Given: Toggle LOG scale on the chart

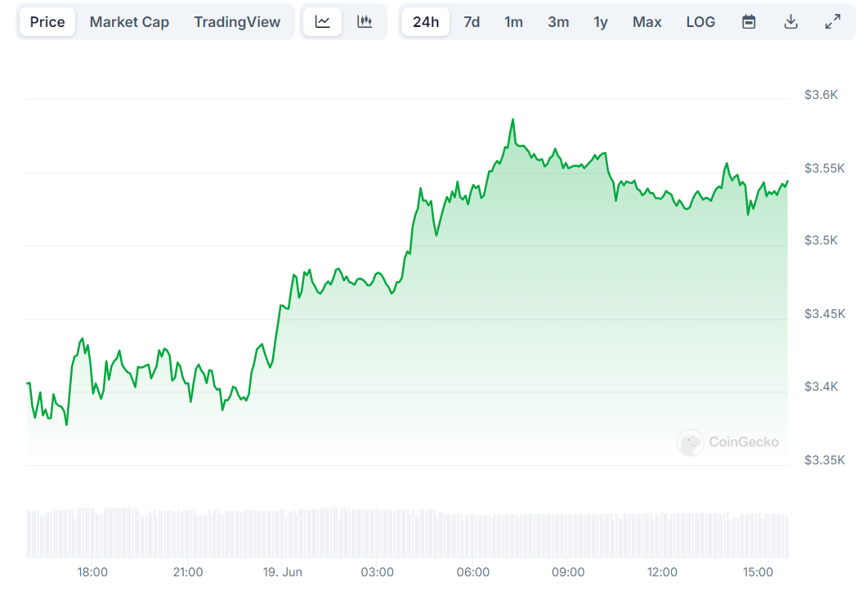Looking at the screenshot, I should tap(700, 22).
